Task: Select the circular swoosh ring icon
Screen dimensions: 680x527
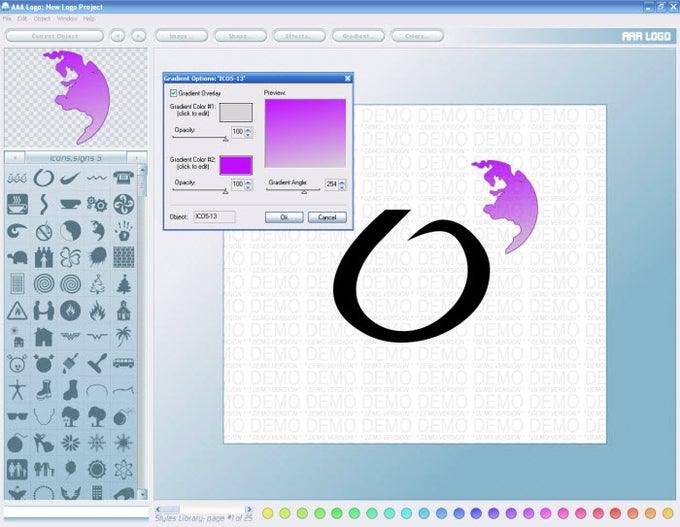Action: click(x=44, y=177)
